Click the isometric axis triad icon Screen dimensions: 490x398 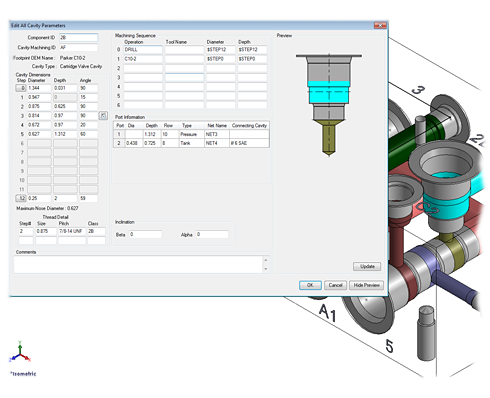point(20,352)
